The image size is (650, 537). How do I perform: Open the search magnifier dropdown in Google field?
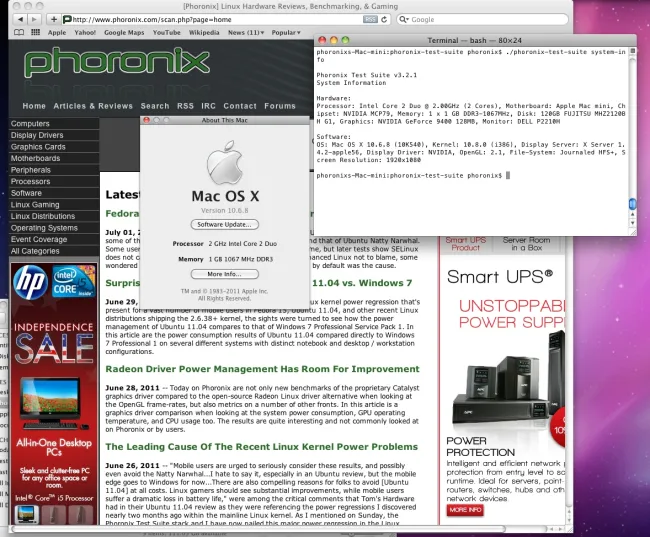[403, 19]
